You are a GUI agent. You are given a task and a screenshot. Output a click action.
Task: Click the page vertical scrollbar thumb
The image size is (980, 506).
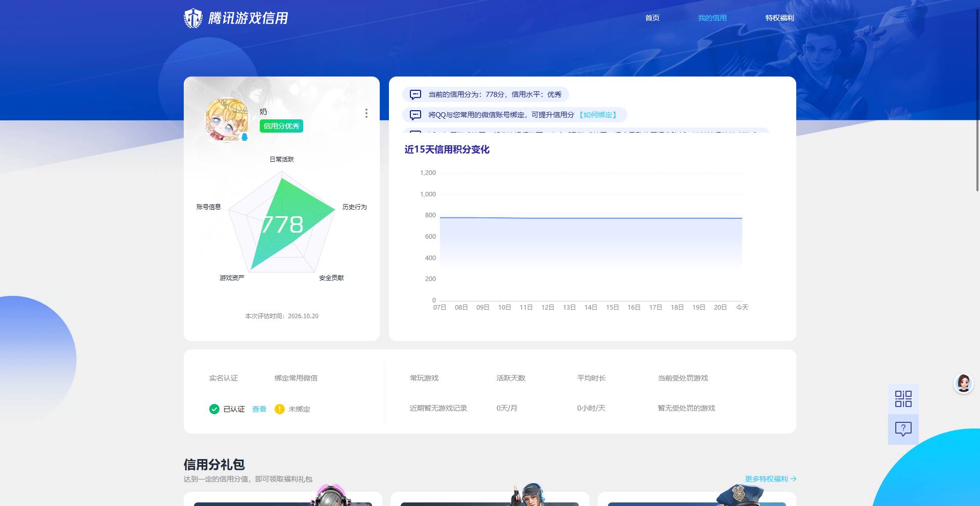(977, 99)
